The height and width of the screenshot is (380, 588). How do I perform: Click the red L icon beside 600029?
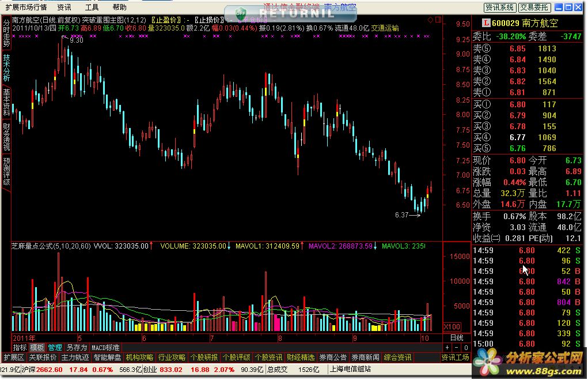(x=486, y=23)
